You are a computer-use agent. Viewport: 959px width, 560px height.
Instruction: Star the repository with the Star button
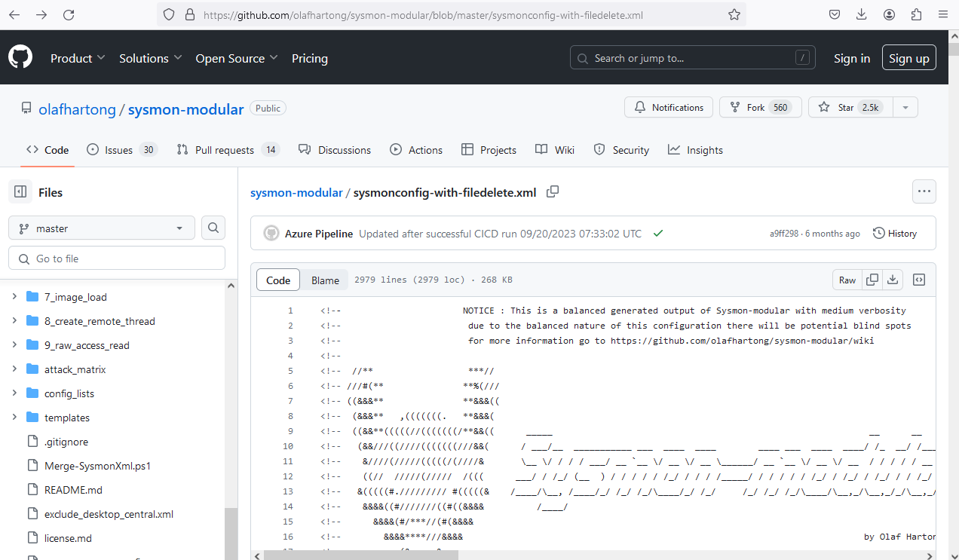coord(850,107)
